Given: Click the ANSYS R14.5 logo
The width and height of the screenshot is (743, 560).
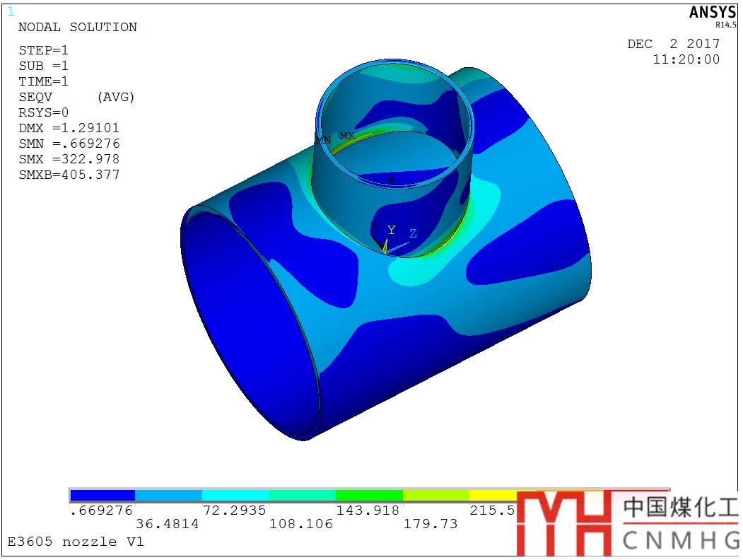Looking at the screenshot, I should click(x=713, y=16).
